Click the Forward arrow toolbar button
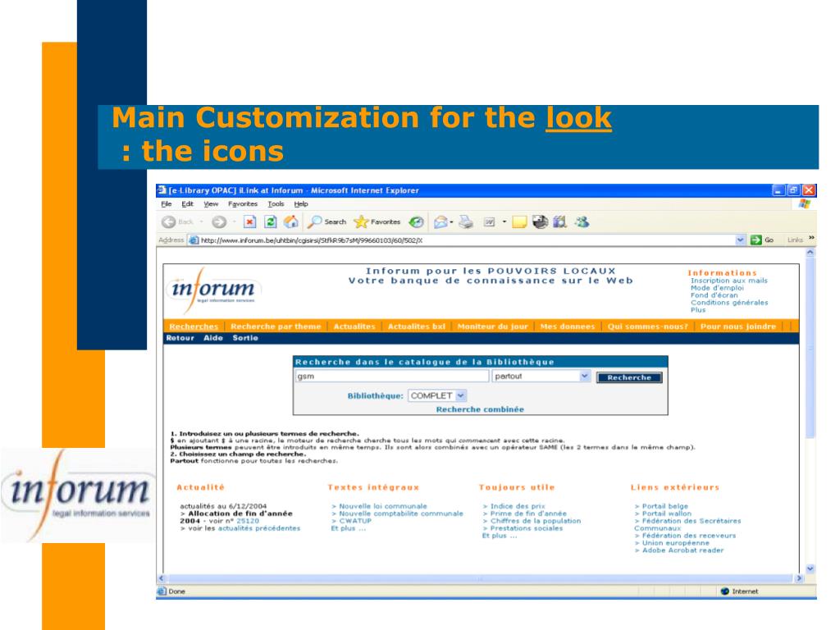Image resolution: width=840 pixels, height=630 pixels. (218, 221)
